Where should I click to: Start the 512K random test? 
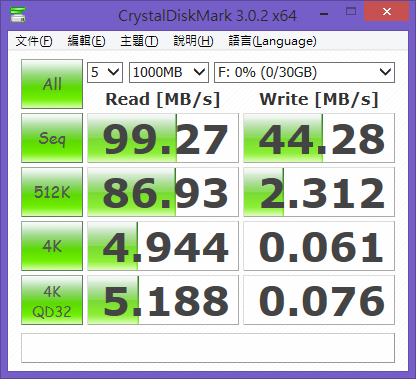point(52,192)
